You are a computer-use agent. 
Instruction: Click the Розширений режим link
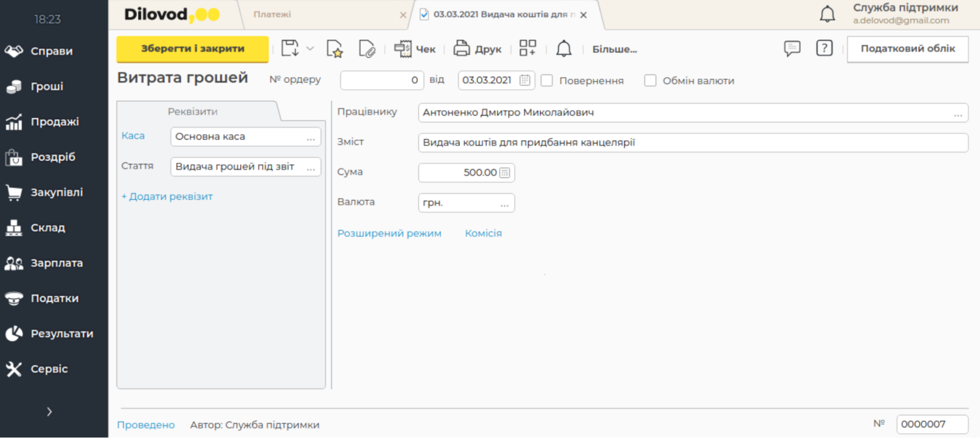click(389, 233)
